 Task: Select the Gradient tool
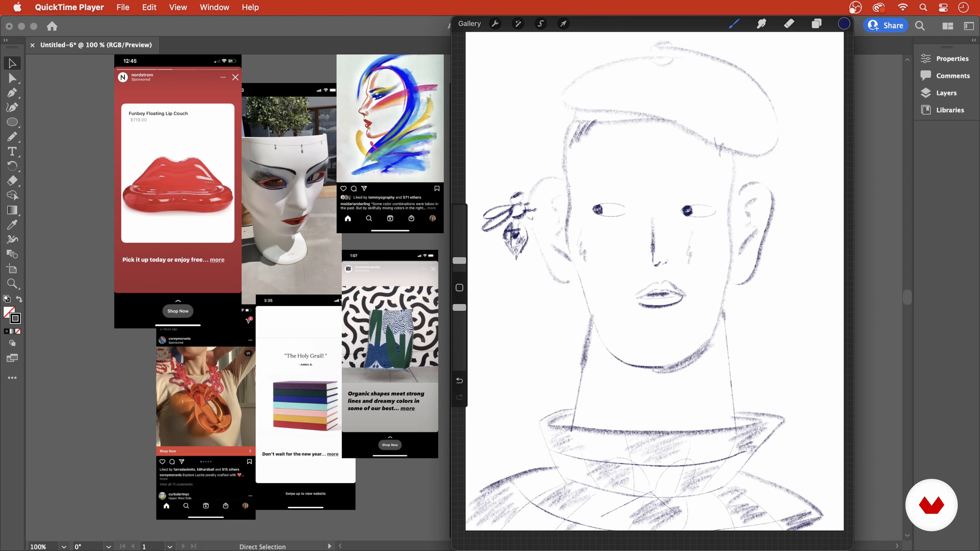tap(12, 210)
